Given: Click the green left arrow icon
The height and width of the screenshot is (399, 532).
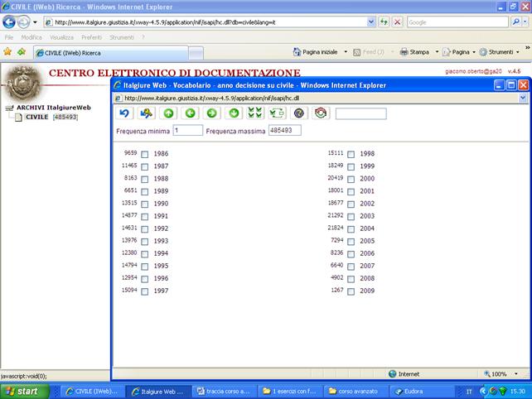Looking at the screenshot, I should click(190, 113).
